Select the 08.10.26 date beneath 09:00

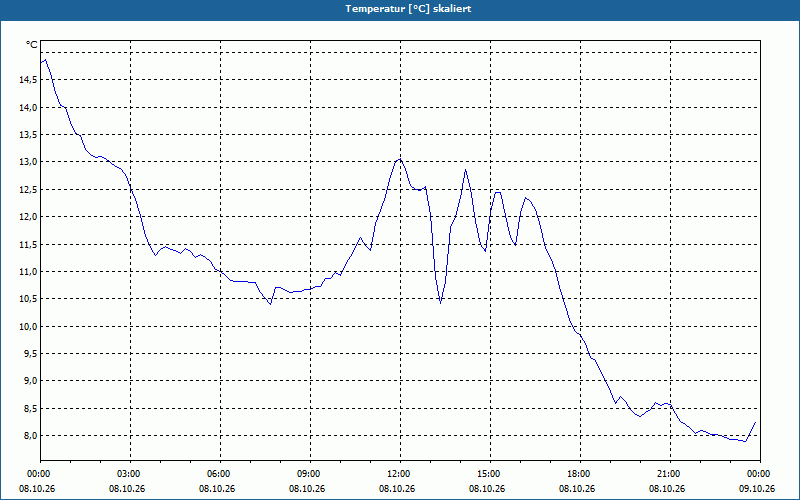point(307,489)
